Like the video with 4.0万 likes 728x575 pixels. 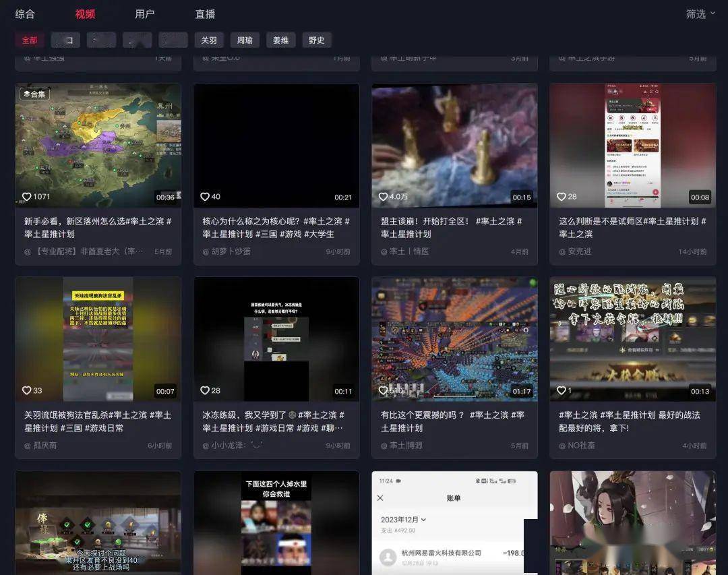click(x=383, y=197)
